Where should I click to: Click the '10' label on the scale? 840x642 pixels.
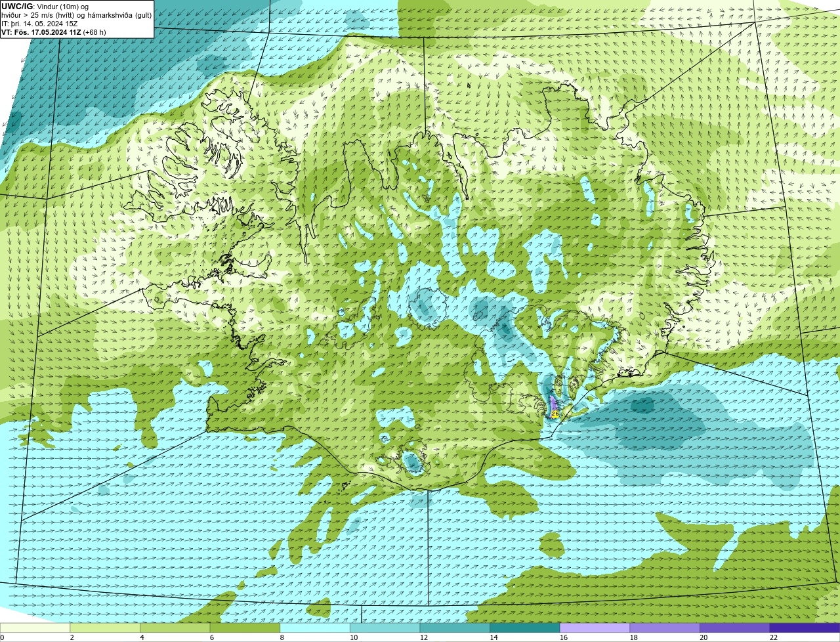[354, 637]
